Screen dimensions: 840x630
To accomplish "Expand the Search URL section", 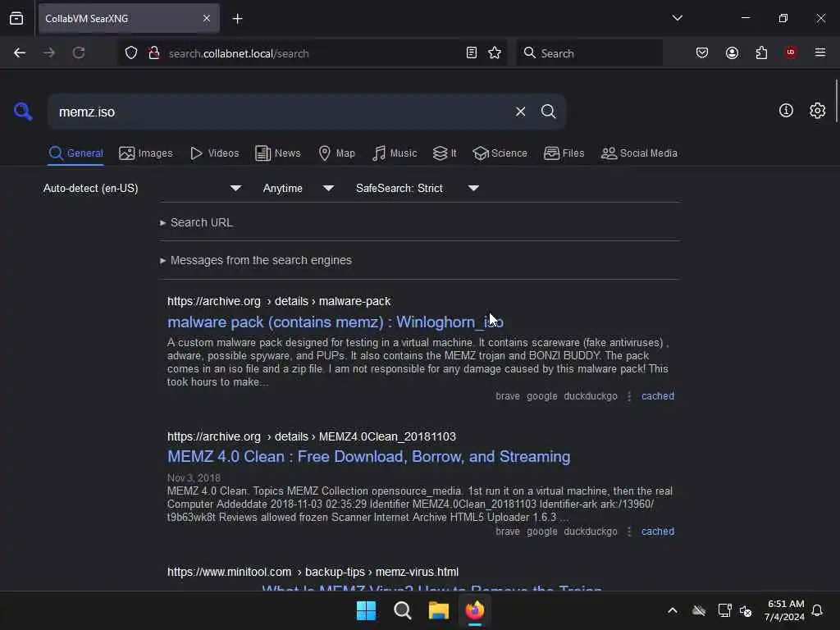I will (197, 222).
